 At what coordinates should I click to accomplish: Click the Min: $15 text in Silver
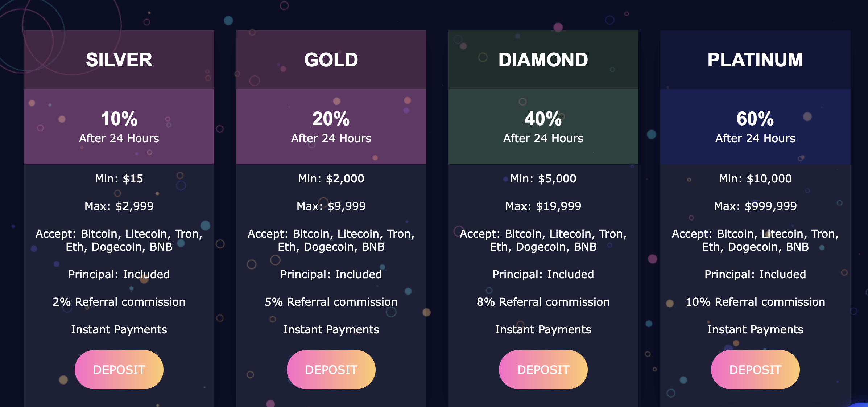119,178
